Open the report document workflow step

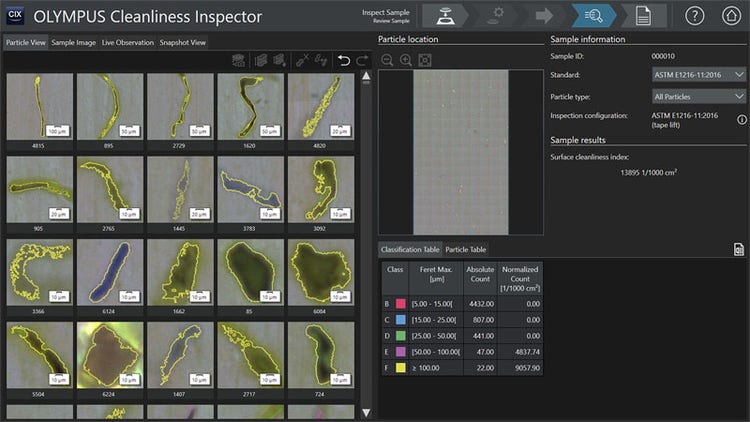point(643,16)
